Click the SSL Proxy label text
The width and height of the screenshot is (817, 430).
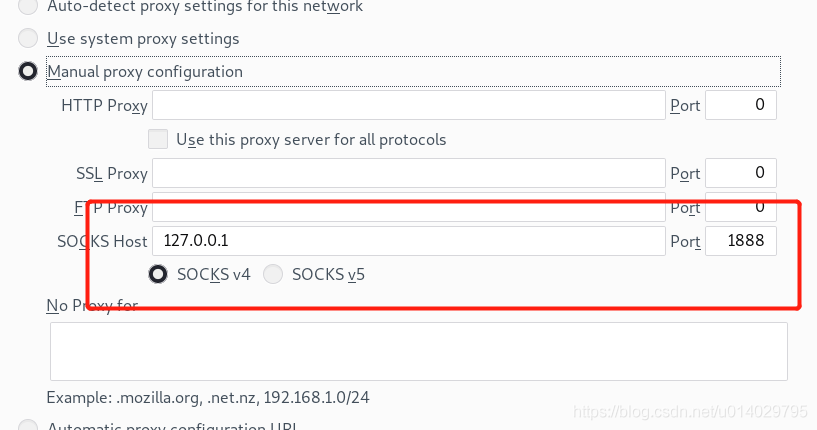pyautogui.click(x=111, y=173)
